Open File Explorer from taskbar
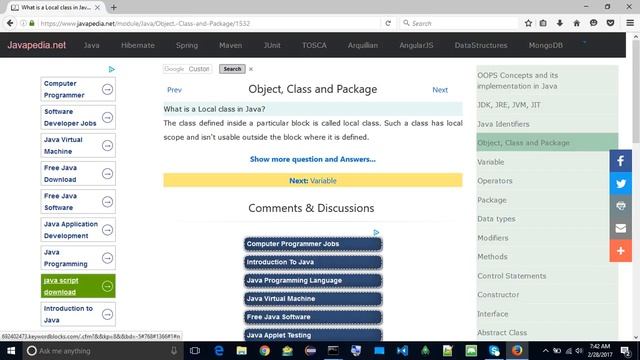This screenshot has width=640, height=360. pos(242,351)
